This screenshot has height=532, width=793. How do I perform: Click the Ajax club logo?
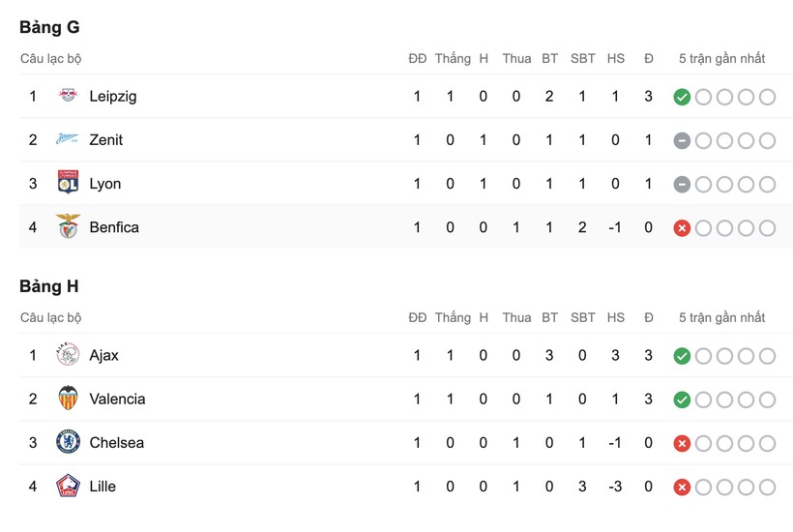[x=68, y=355]
